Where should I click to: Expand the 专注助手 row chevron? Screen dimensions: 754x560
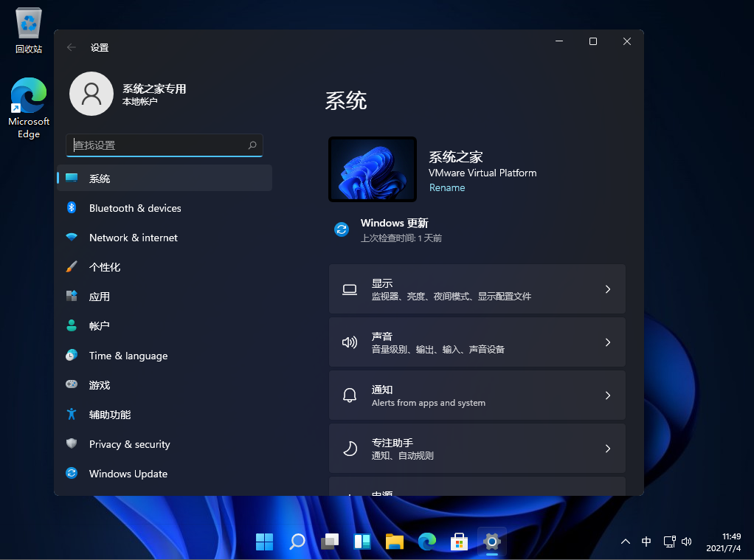tap(608, 449)
